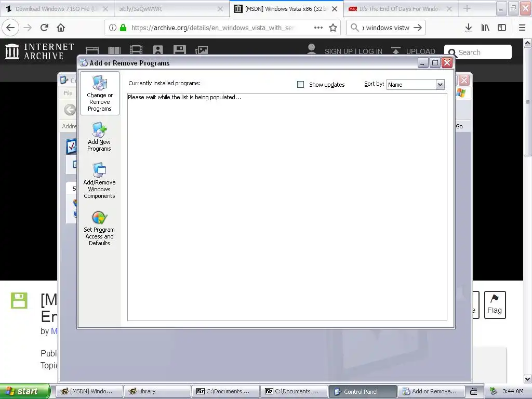Image resolution: width=532 pixels, height=399 pixels.
Task: Open the site information icon in URL bar
Action: click(x=113, y=28)
